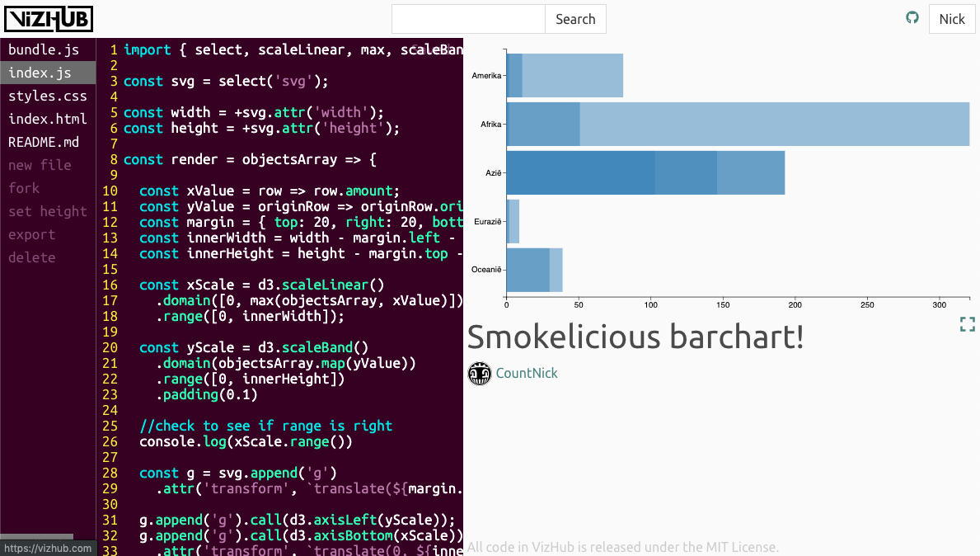Click the Smokelicious barchart title
Viewport: 980px width, 556px height.
coord(635,337)
